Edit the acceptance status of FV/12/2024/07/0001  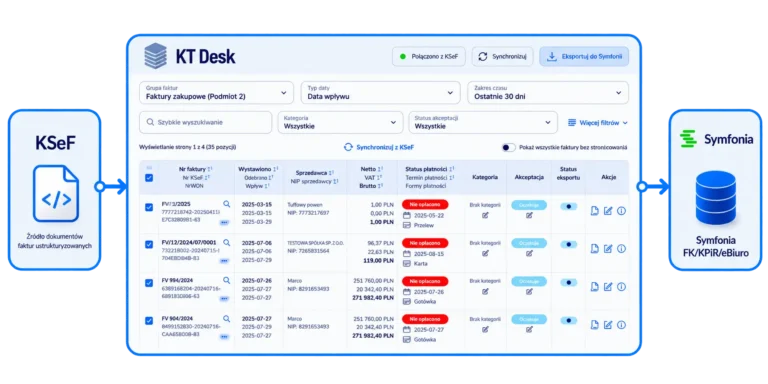click(529, 253)
